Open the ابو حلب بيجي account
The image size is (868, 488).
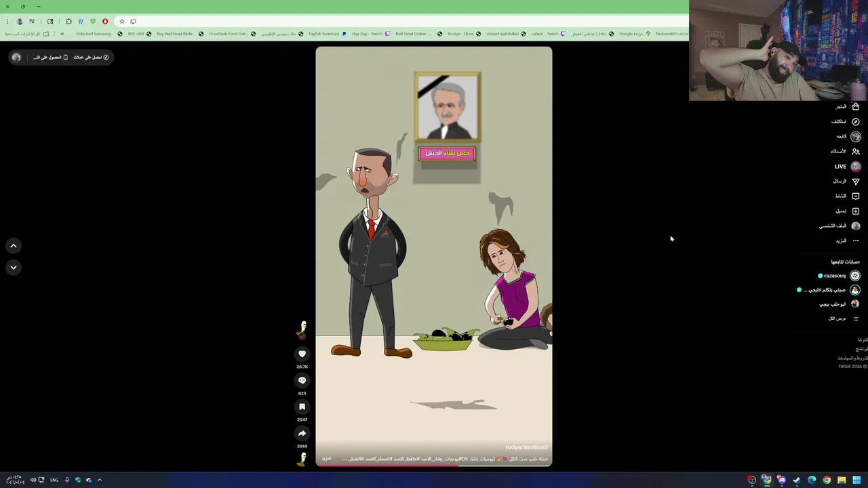(840, 304)
